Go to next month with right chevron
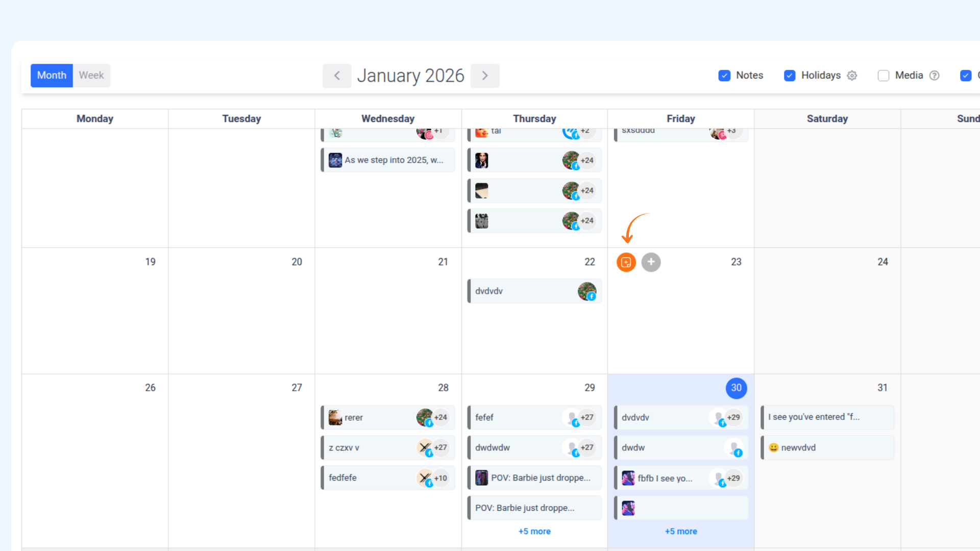This screenshot has width=980, height=551. pos(485,76)
